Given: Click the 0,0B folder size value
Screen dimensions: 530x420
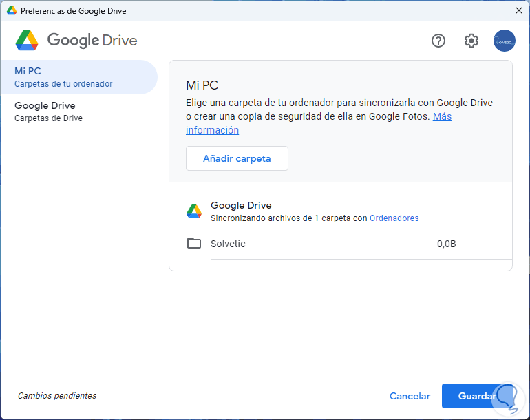Looking at the screenshot, I should tap(447, 244).
